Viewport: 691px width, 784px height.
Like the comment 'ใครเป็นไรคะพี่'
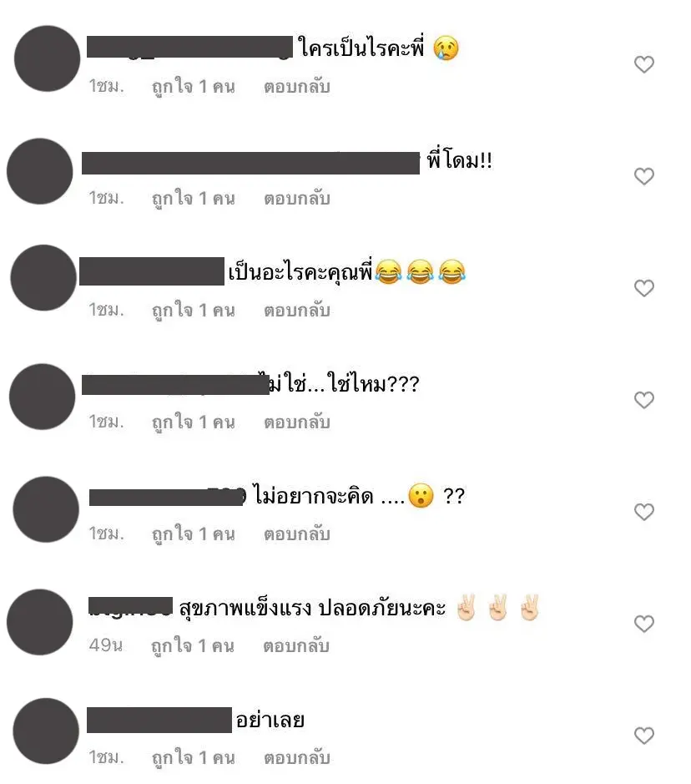644,64
